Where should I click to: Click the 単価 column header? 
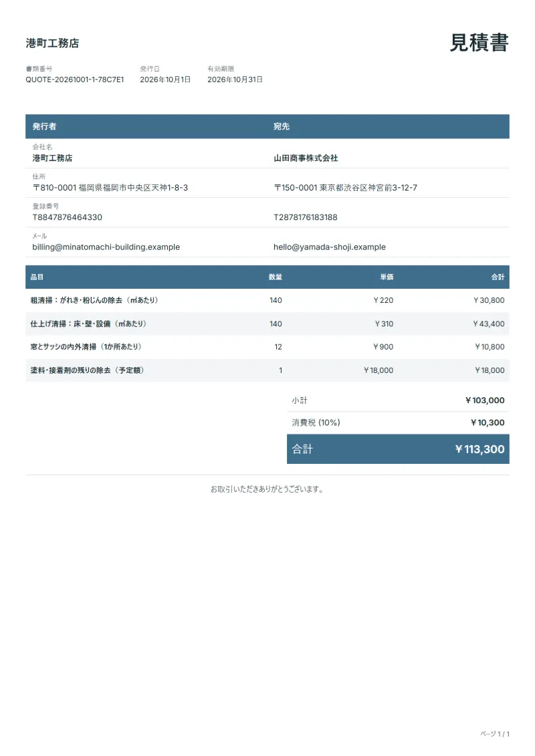(x=387, y=277)
